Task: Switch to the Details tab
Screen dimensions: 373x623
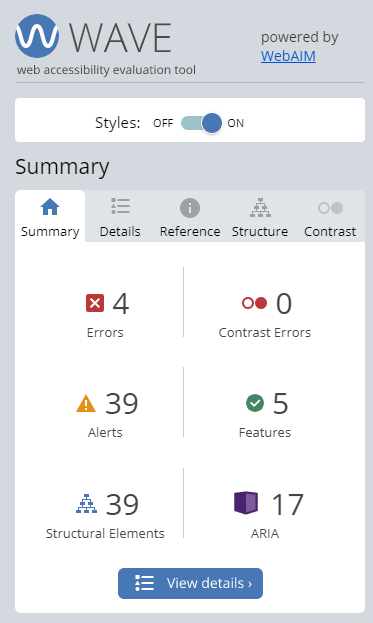Action: tap(120, 217)
